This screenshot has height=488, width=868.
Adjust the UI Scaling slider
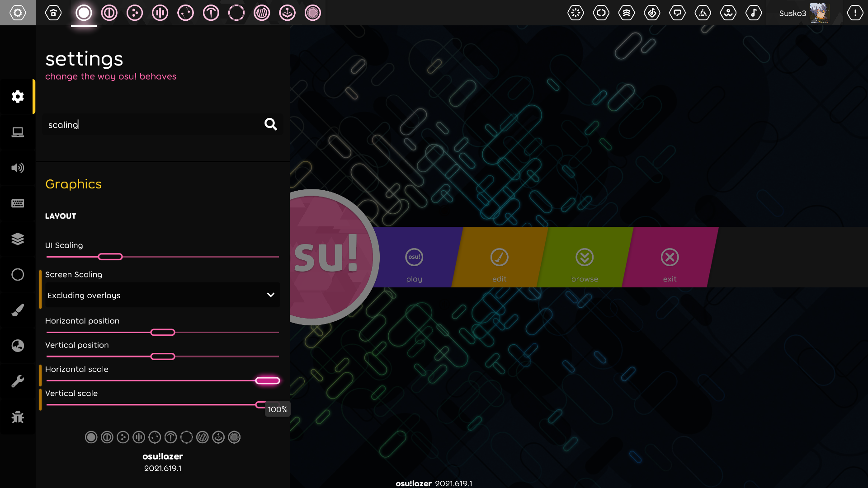(109, 256)
